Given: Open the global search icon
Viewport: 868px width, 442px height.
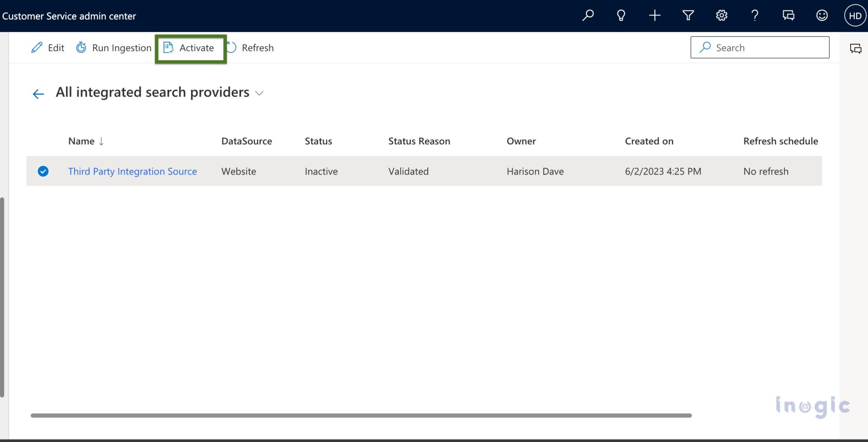Looking at the screenshot, I should (x=588, y=15).
